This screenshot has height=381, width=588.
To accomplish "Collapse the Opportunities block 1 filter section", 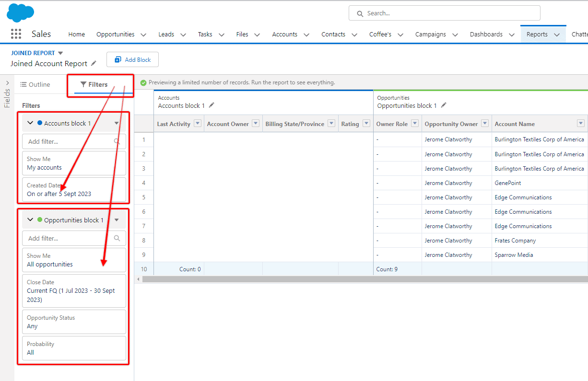I will pyautogui.click(x=30, y=219).
